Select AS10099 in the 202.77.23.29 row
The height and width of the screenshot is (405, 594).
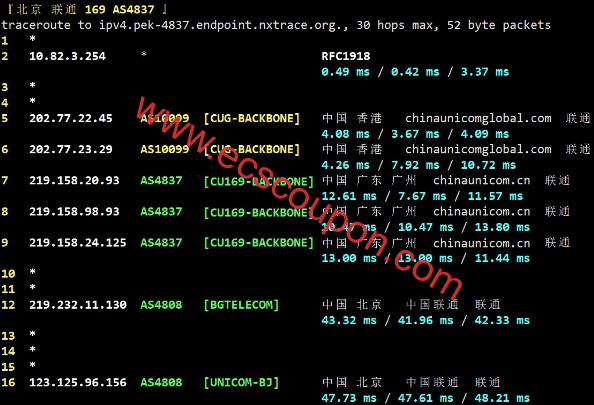pyautogui.click(x=165, y=150)
